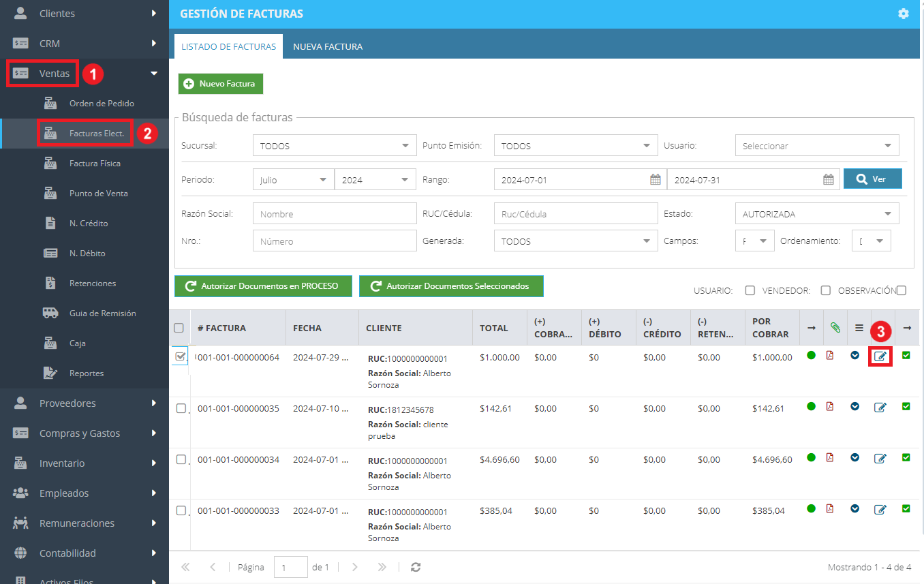Viewport: 924px width, 584px height.
Task: Open PDF icon for invoice 001-001-000000035
Action: click(x=830, y=407)
